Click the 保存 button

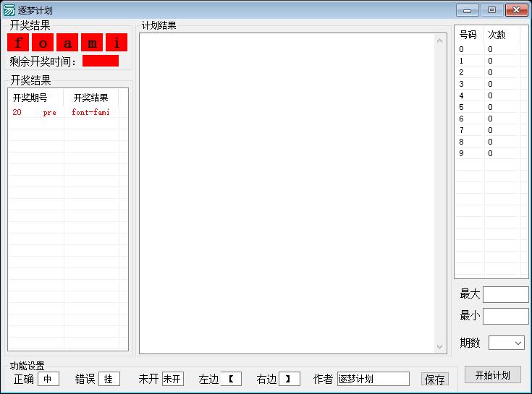click(434, 379)
